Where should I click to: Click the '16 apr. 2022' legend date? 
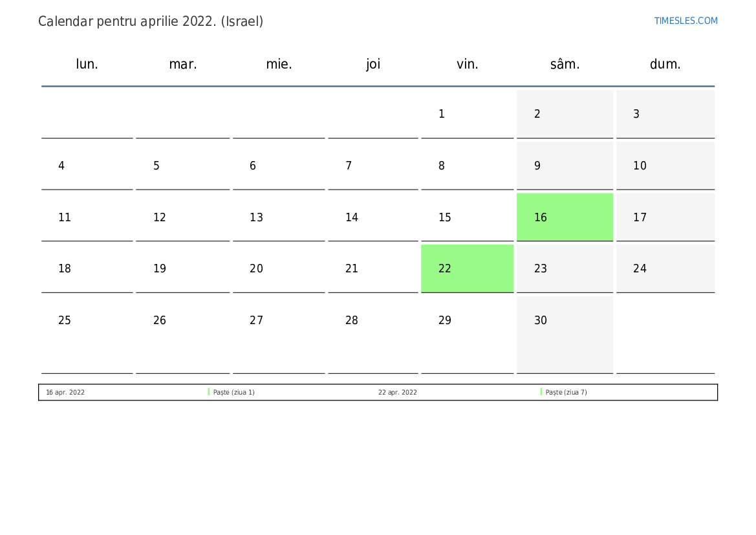coord(65,392)
